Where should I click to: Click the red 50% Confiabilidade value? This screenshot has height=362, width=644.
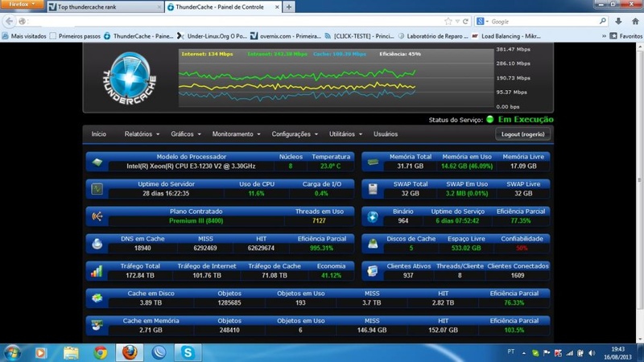522,249
